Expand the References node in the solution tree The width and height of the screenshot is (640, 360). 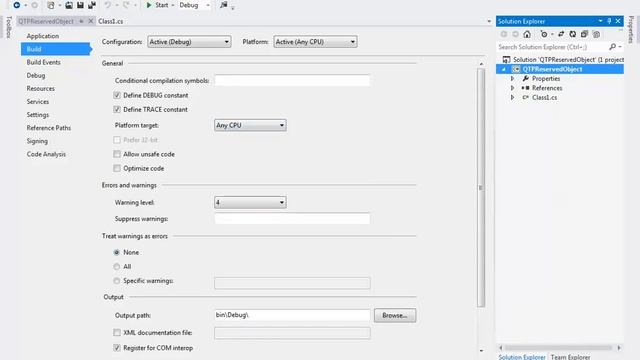[513, 88]
